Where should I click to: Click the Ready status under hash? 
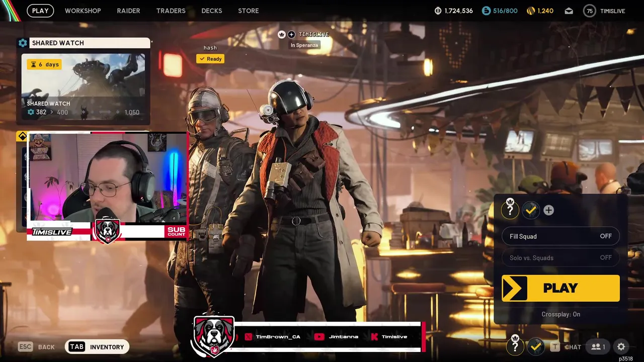click(x=210, y=59)
